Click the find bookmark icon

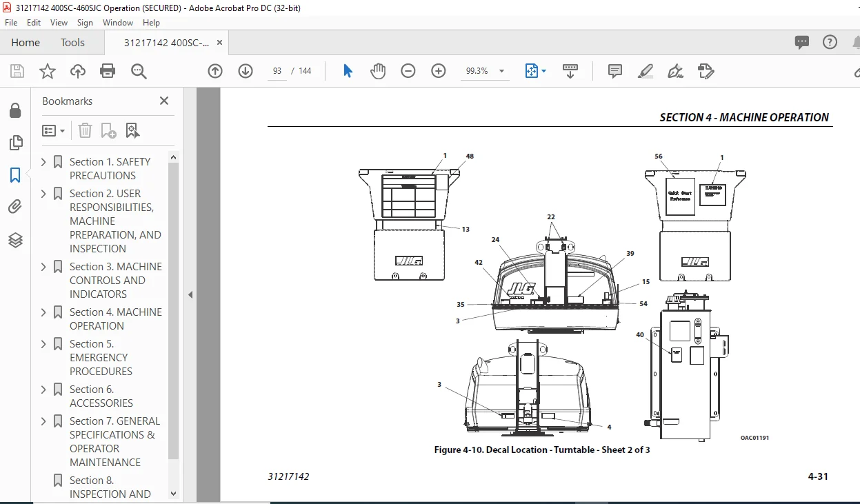pos(132,130)
